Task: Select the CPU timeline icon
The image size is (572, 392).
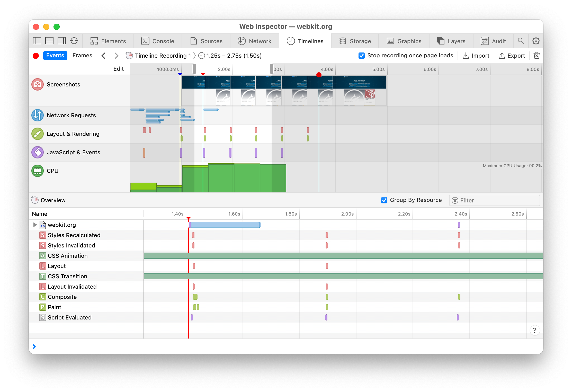Action: click(38, 171)
